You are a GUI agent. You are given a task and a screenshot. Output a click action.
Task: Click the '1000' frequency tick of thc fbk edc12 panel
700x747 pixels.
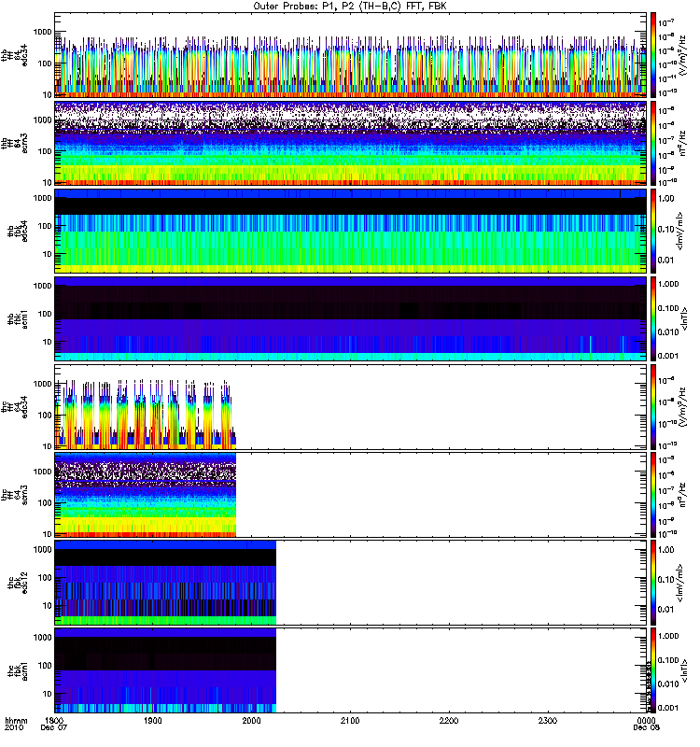(42, 549)
